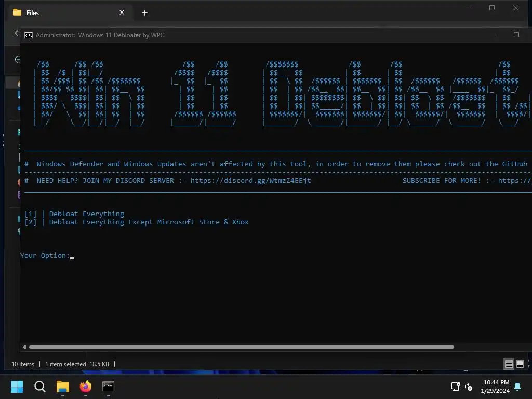Viewport: 532px width, 399px height.
Task: Click '1 item selected 18.5 KB' status text
Action: click(77, 364)
